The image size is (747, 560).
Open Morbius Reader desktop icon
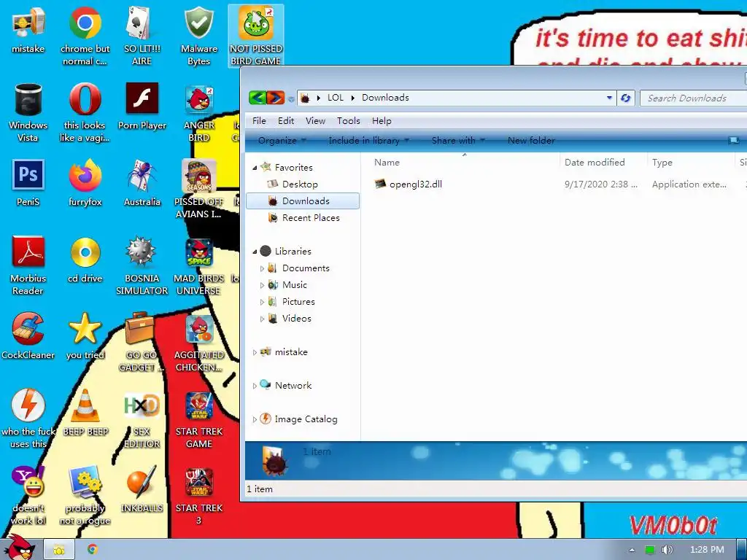click(x=28, y=265)
